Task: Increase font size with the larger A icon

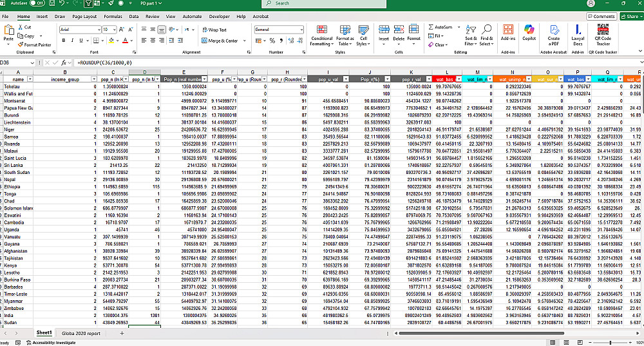Action: [x=122, y=30]
